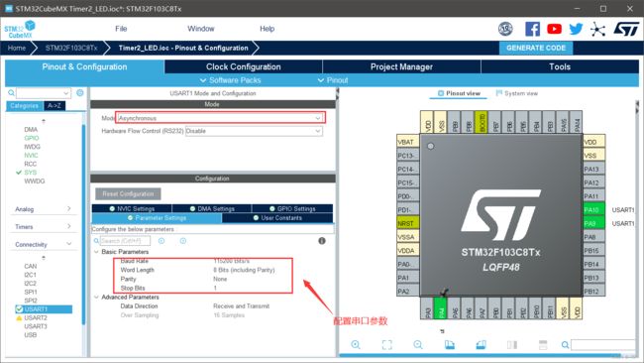This screenshot has height=363, width=644.
Task: Select the green PA4 pin
Action: click(440, 308)
